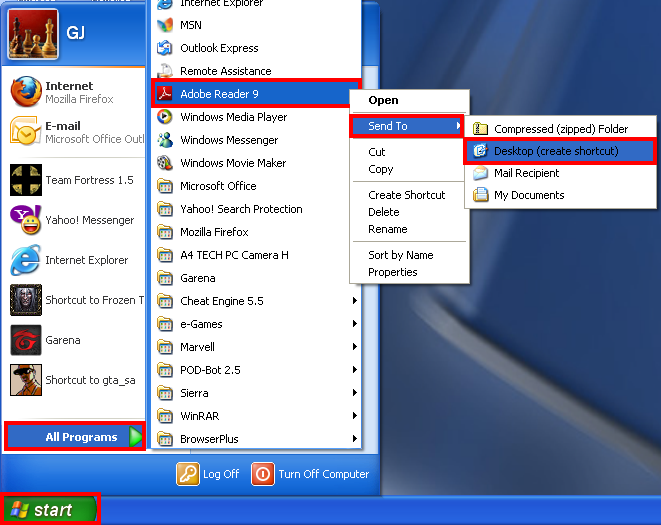Expand the Marvell submenu arrow

pos(355,347)
